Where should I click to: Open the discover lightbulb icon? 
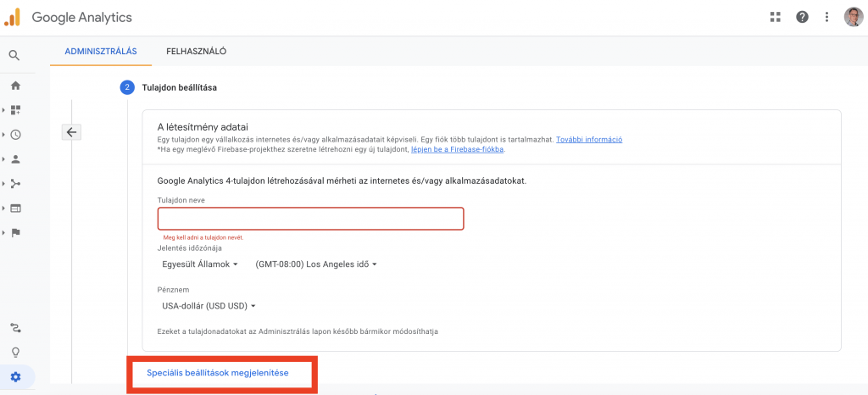15,353
